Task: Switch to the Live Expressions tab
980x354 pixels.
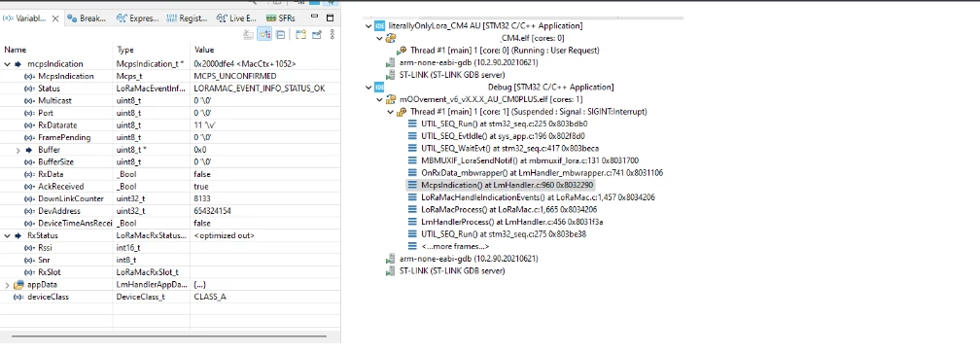Action: (x=237, y=18)
